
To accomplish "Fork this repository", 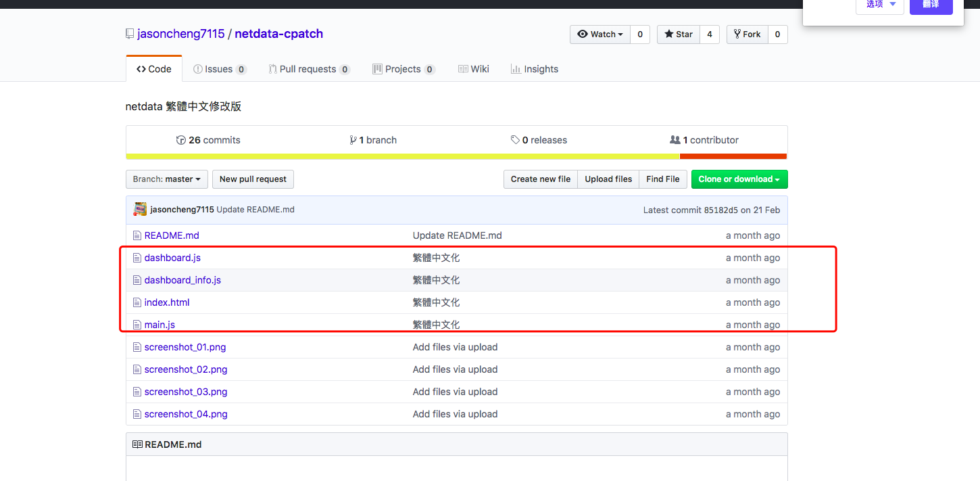I will (x=747, y=35).
